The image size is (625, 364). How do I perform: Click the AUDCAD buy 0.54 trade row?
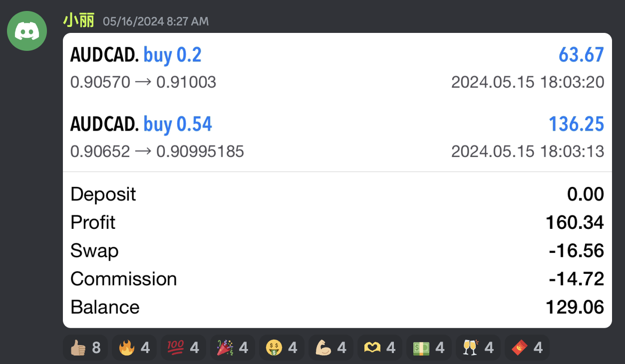(x=337, y=137)
